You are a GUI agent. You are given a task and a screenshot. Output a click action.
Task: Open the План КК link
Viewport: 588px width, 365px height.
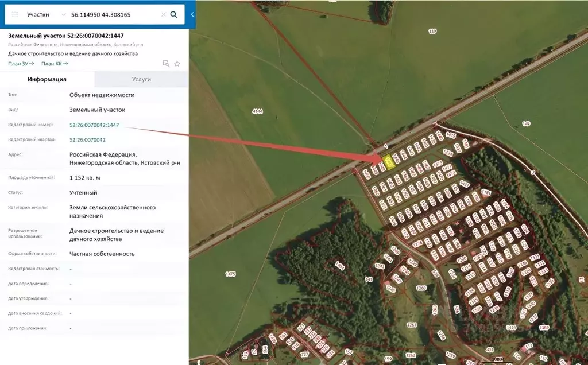click(55, 64)
